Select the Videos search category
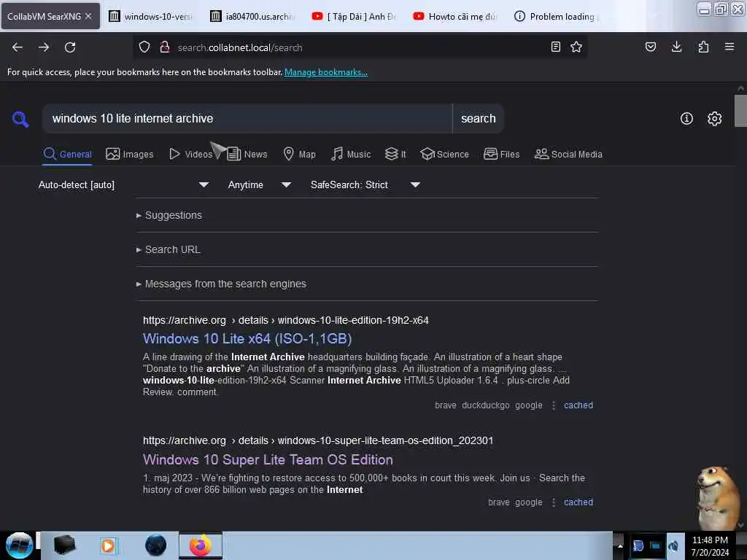Screen dimensions: 747x560 (x=190, y=154)
